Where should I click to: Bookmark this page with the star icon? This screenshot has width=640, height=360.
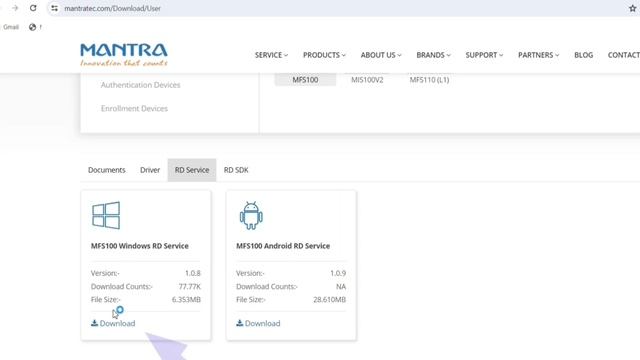click(x=632, y=8)
